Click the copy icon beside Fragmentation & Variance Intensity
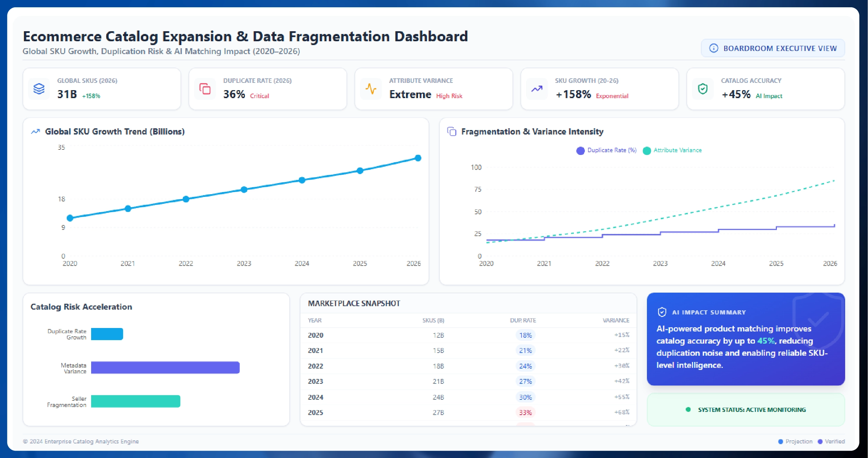 pyautogui.click(x=451, y=132)
